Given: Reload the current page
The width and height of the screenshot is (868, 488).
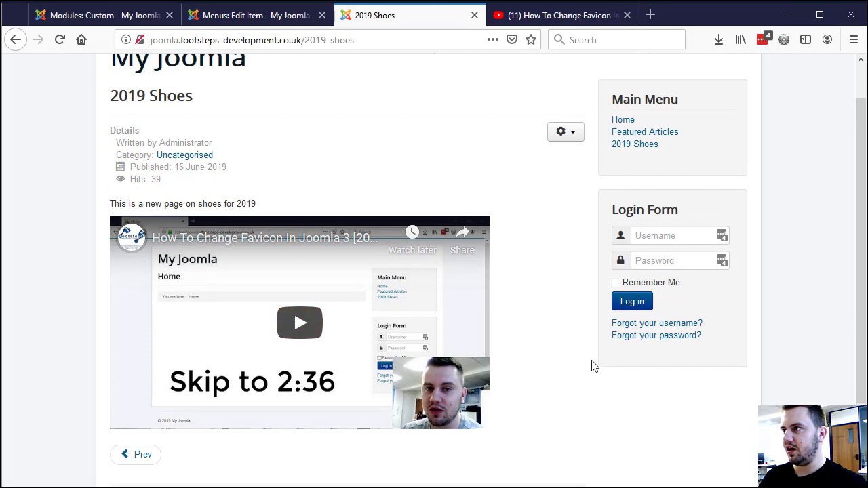Looking at the screenshot, I should (60, 40).
